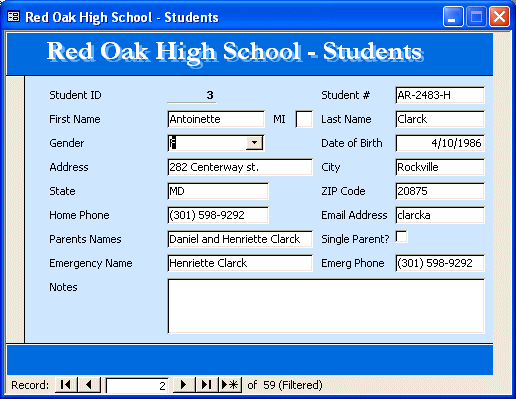Screen dimensions: 516x399
Task: Click the Emerg Phone field
Action: pyautogui.click(x=440, y=263)
